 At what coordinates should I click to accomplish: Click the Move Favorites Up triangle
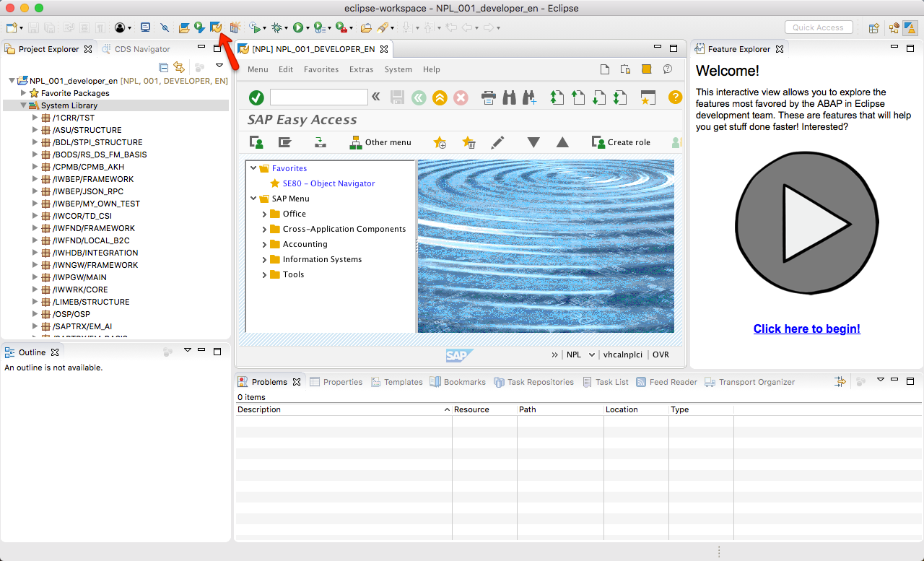pos(562,142)
